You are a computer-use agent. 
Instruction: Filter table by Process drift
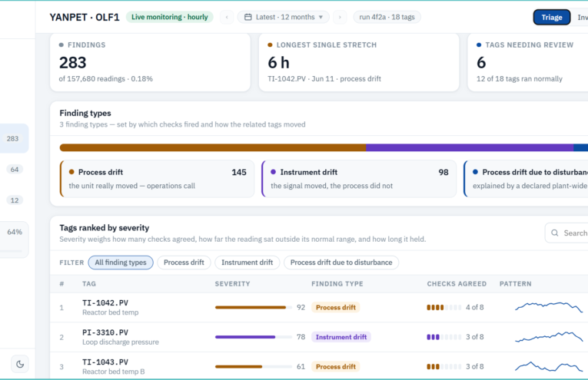184,263
